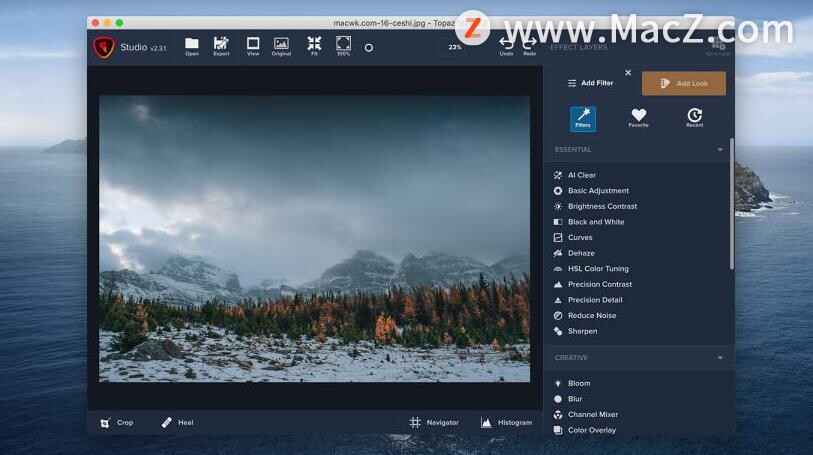The height and width of the screenshot is (455, 813).
Task: Click the zoom slider handle
Action: click(369, 48)
